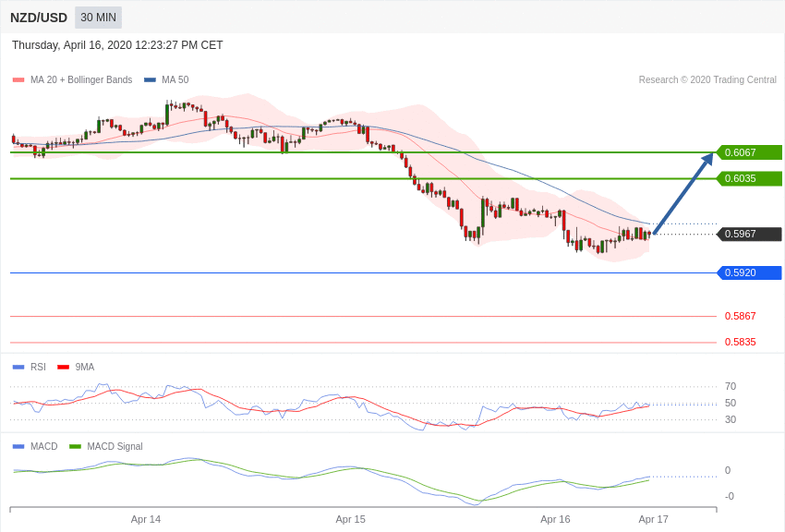Click the 0.6035 resistance price tag

click(749, 178)
